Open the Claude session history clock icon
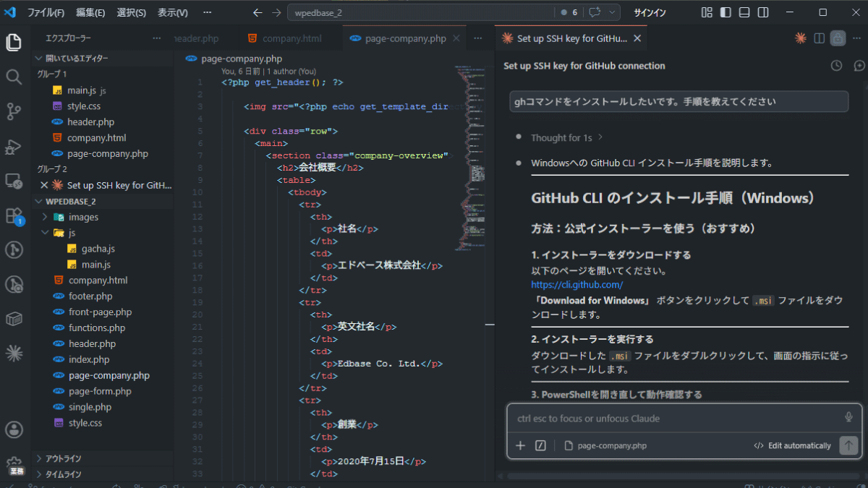 coord(836,66)
